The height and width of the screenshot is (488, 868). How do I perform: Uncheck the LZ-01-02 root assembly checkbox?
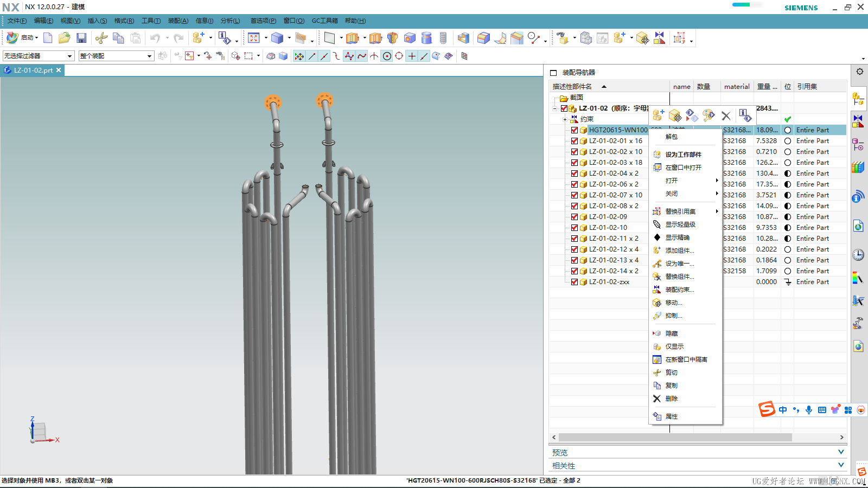pyautogui.click(x=564, y=108)
